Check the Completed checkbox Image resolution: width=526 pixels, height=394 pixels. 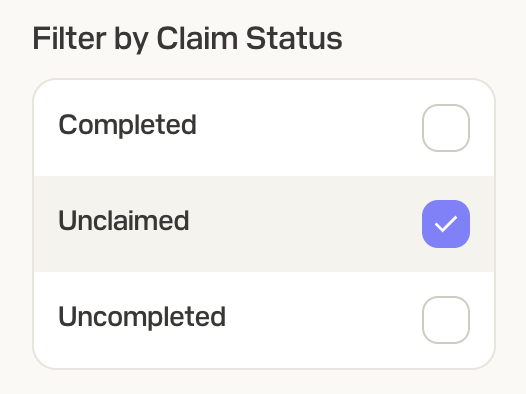(x=446, y=128)
